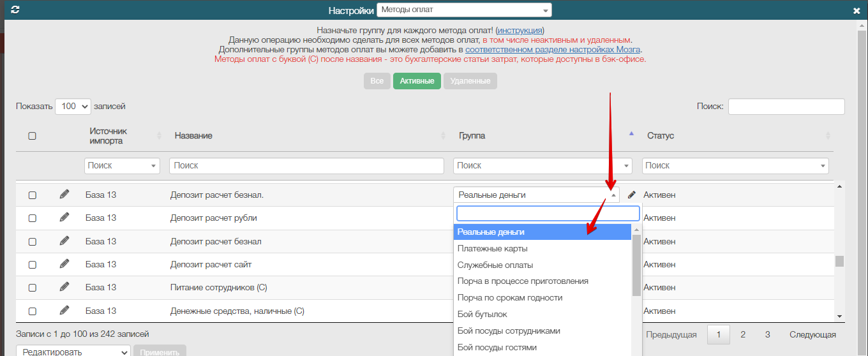Image resolution: width=868 pixels, height=356 pixels.
Task: Select Платежные карты in the dropdown list
Action: click(542, 248)
